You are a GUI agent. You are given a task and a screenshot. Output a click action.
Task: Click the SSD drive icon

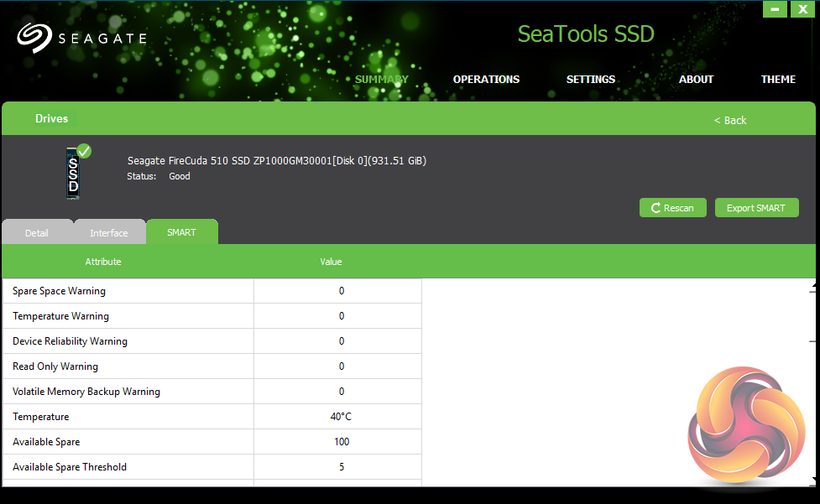73,173
